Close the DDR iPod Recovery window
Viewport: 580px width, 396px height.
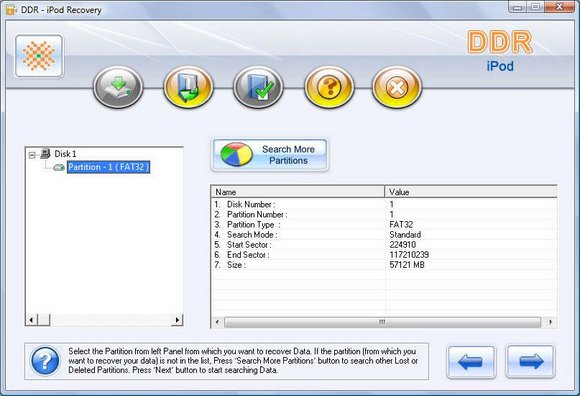click(559, 7)
